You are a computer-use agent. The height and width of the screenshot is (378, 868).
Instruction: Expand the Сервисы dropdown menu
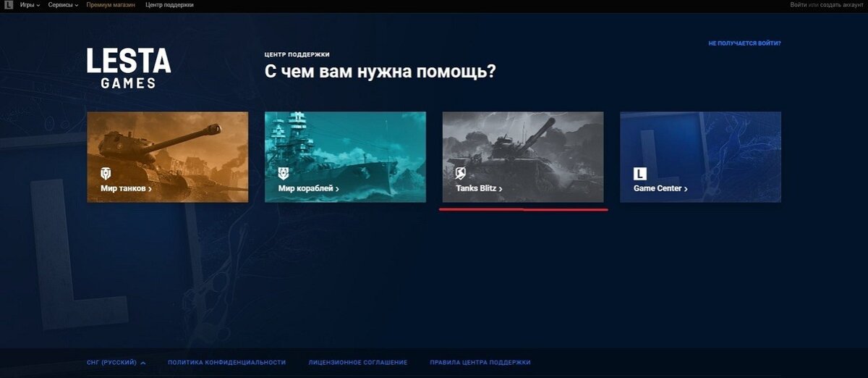point(63,5)
